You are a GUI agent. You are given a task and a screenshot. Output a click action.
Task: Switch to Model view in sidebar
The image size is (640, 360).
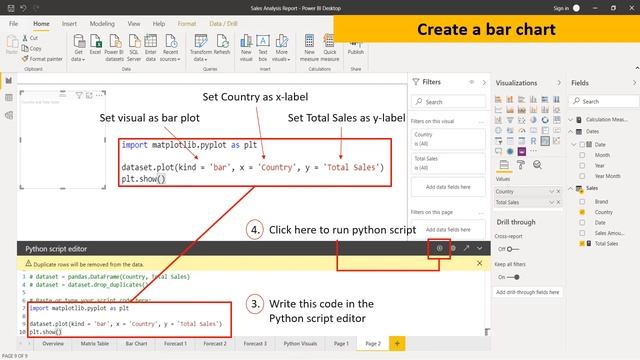[x=9, y=115]
